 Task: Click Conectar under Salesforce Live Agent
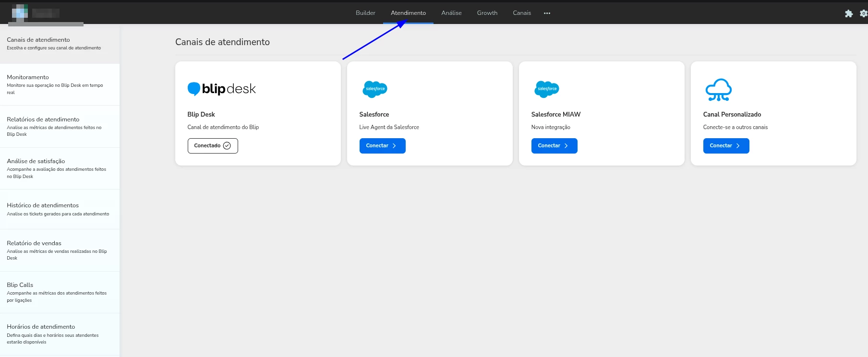tap(382, 146)
